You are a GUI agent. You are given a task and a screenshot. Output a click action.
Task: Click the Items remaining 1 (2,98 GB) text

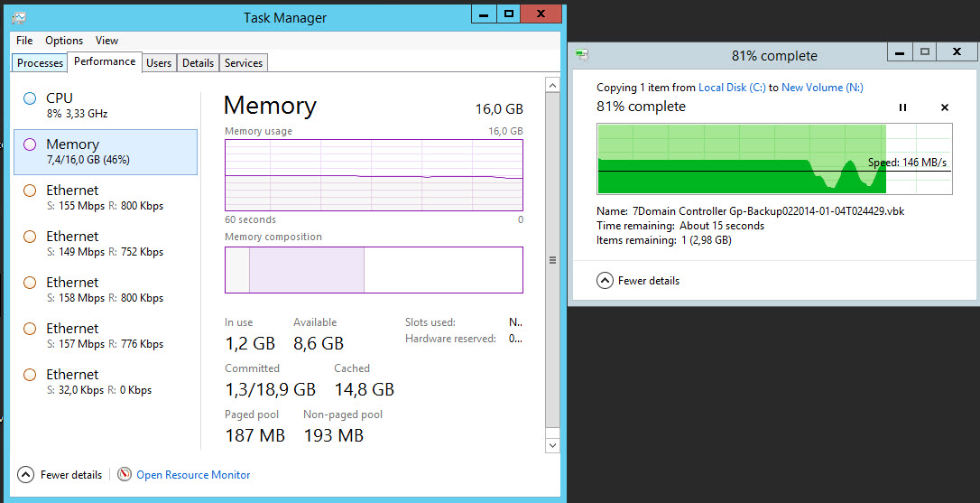click(664, 240)
